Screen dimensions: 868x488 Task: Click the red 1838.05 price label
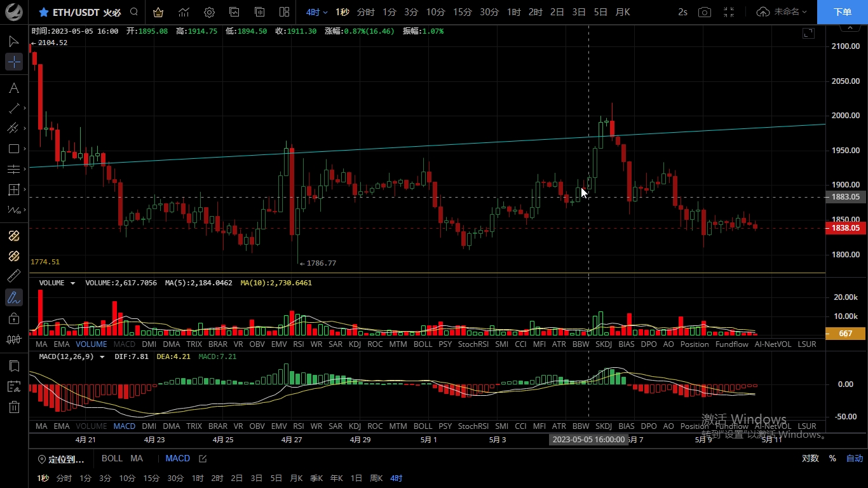point(845,228)
